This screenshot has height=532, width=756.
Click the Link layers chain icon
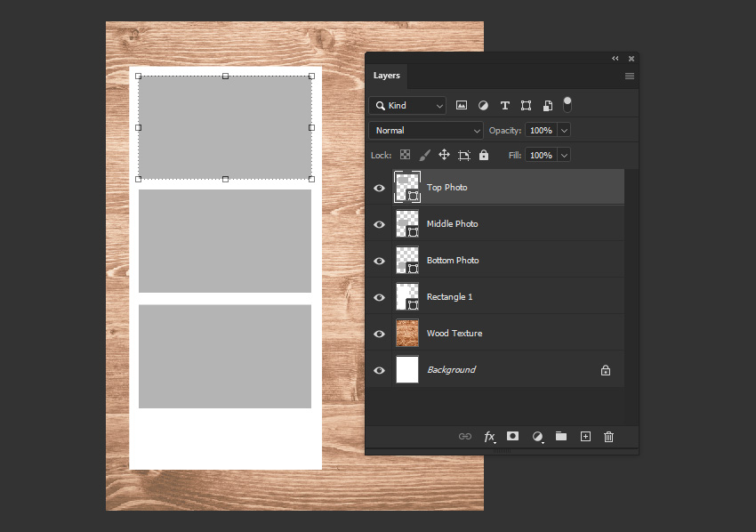pyautogui.click(x=465, y=437)
